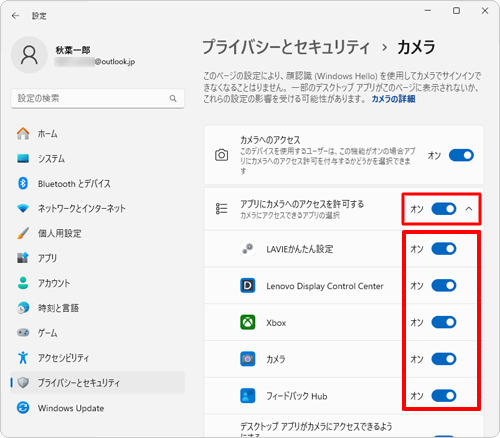Minimize the Settings window
This screenshot has height=438, width=500.
tap(428, 11)
